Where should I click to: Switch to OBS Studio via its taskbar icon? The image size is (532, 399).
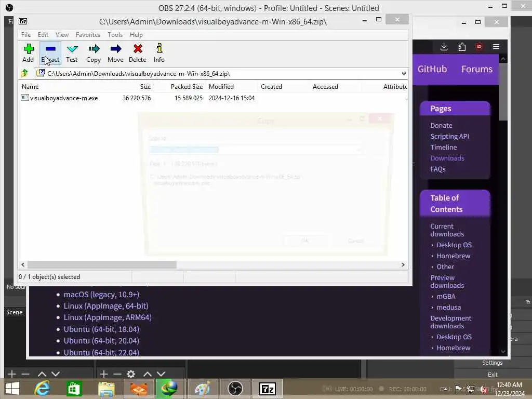[235, 389]
